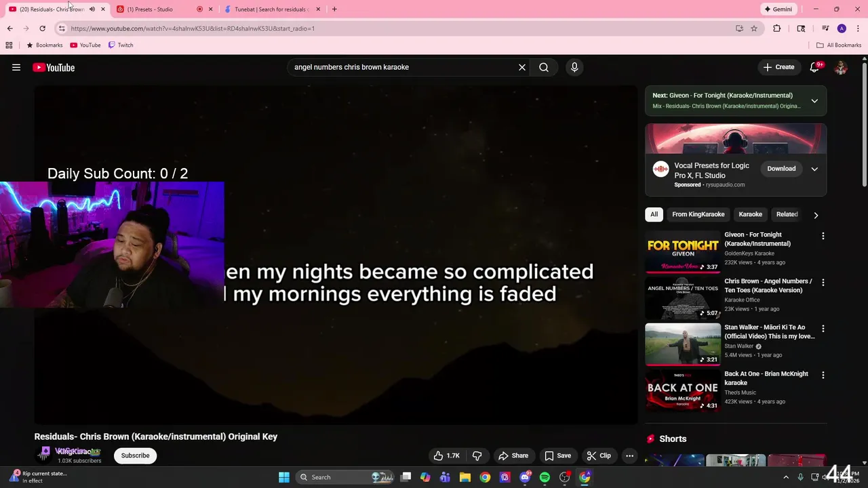Screen dimensions: 868x488
Task: Open Chrome extensions puzzle icon
Action: point(777,28)
